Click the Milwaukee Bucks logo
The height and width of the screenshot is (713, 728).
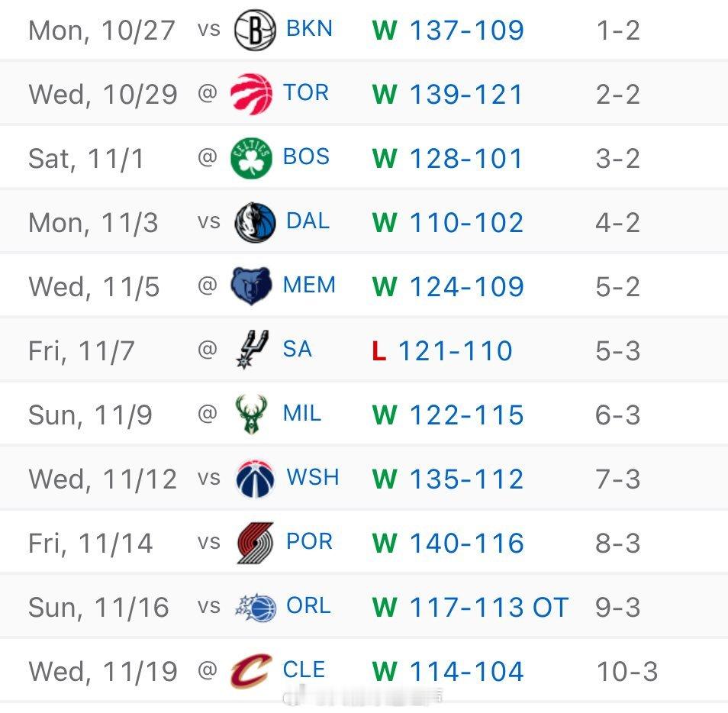point(251,415)
